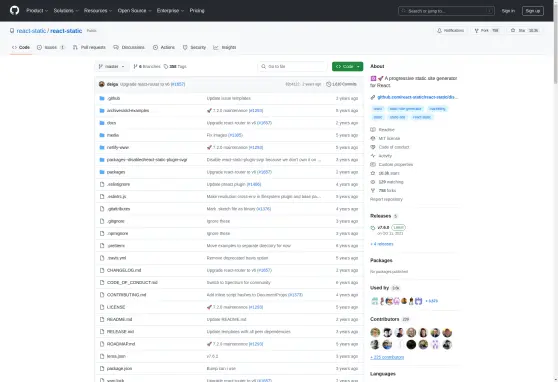
Task: Click the file icon beside package.json
Action: 102,368
